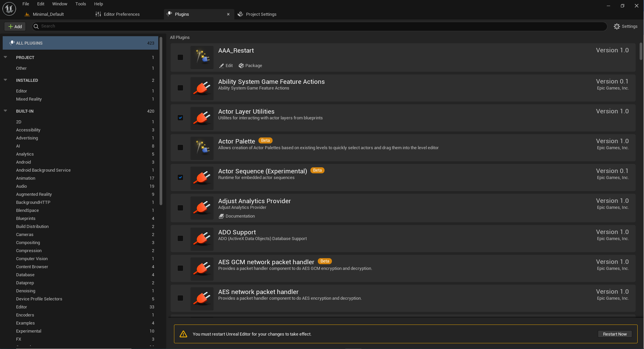The width and height of the screenshot is (644, 349).
Task: Collapse the PROJECT category
Action: click(x=5, y=57)
